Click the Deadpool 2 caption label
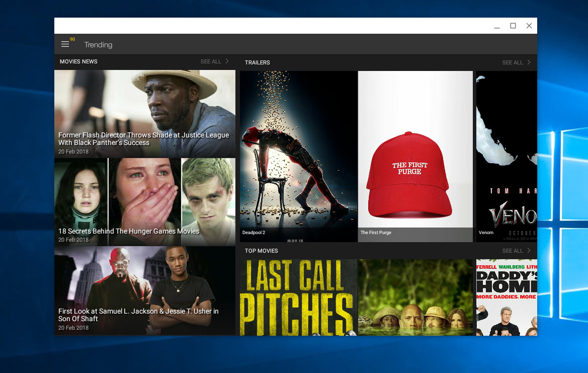The image size is (588, 373). click(x=254, y=233)
